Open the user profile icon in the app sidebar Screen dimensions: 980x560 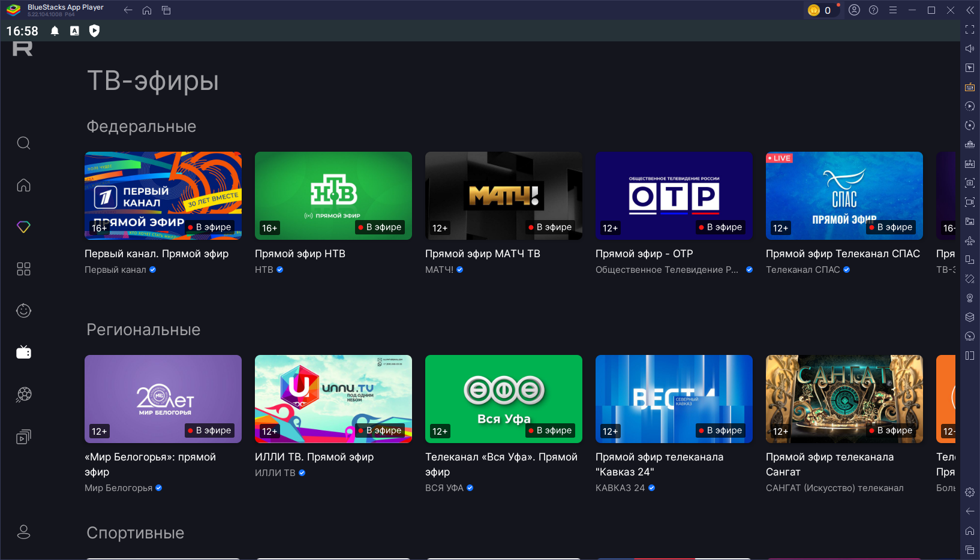click(x=23, y=532)
